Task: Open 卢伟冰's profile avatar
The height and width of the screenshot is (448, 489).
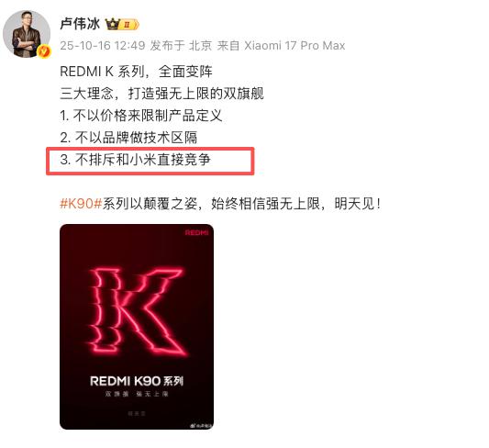Action: [x=27, y=34]
